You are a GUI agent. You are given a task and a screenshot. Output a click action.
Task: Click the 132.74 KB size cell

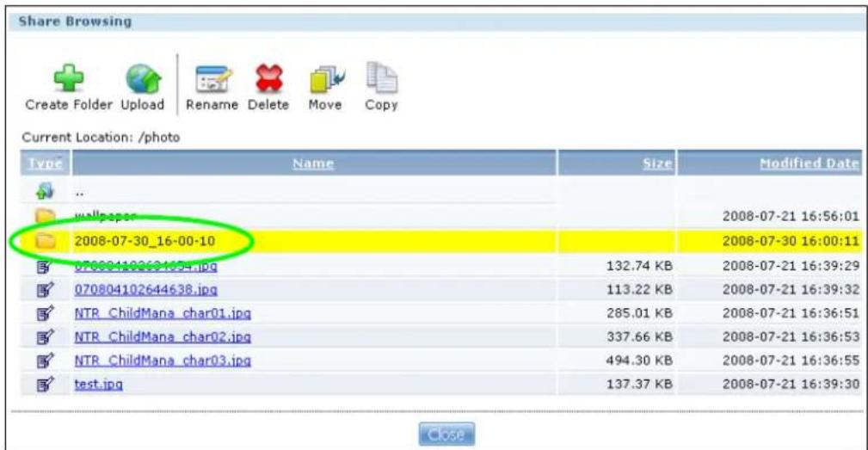(x=639, y=266)
